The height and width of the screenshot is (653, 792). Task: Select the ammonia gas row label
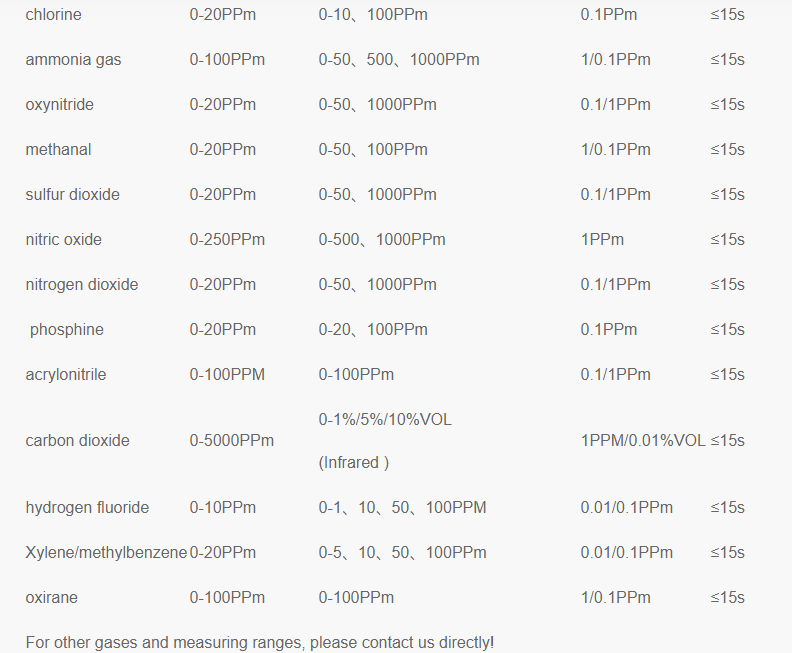pyautogui.click(x=73, y=60)
